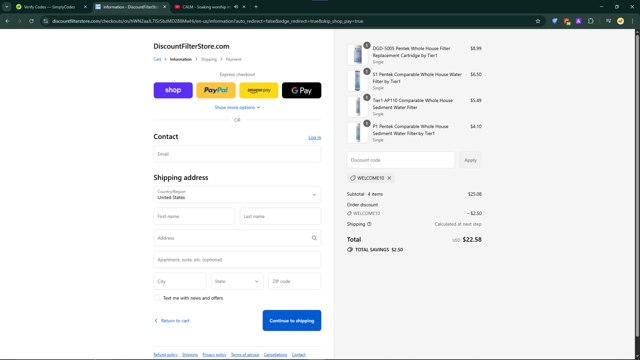Enable Text me with news and offers
The width and height of the screenshot is (640, 360).
157,298
